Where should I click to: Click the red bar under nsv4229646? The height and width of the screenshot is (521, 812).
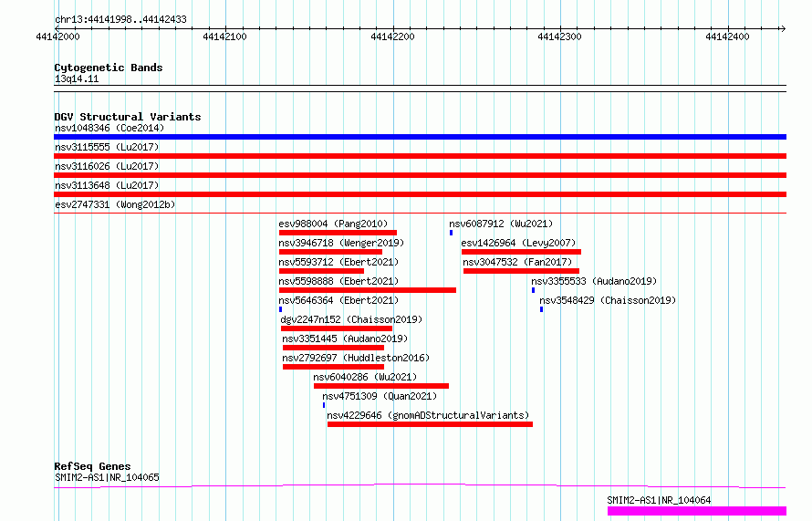[x=430, y=424]
